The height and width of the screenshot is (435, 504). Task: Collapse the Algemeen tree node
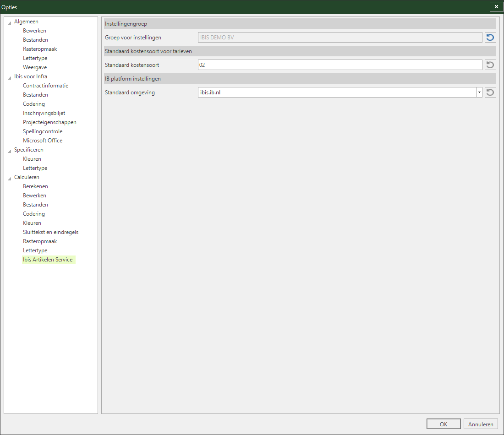click(x=9, y=22)
